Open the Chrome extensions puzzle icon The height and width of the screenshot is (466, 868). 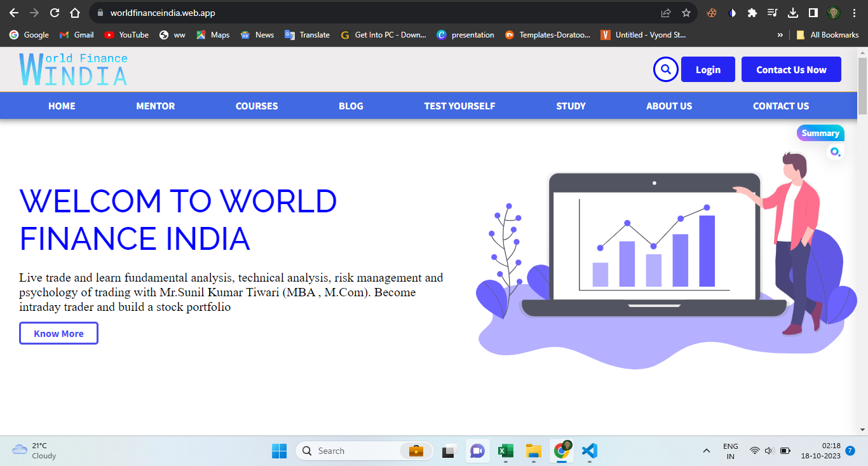tap(752, 13)
